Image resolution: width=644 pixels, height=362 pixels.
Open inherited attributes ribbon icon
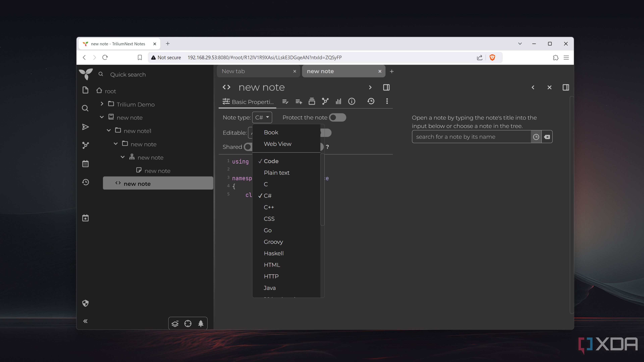point(299,101)
